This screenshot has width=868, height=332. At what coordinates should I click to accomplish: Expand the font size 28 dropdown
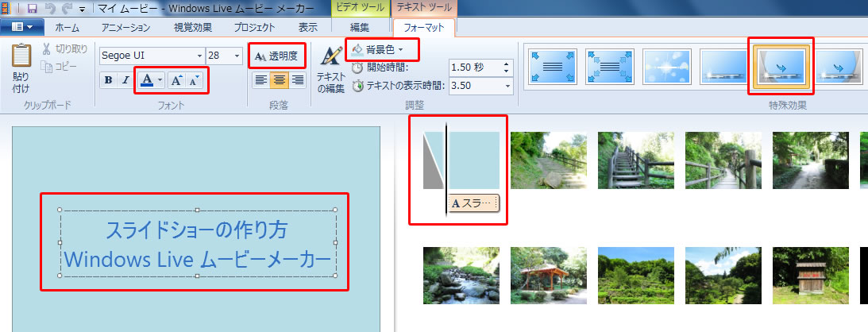[237, 56]
